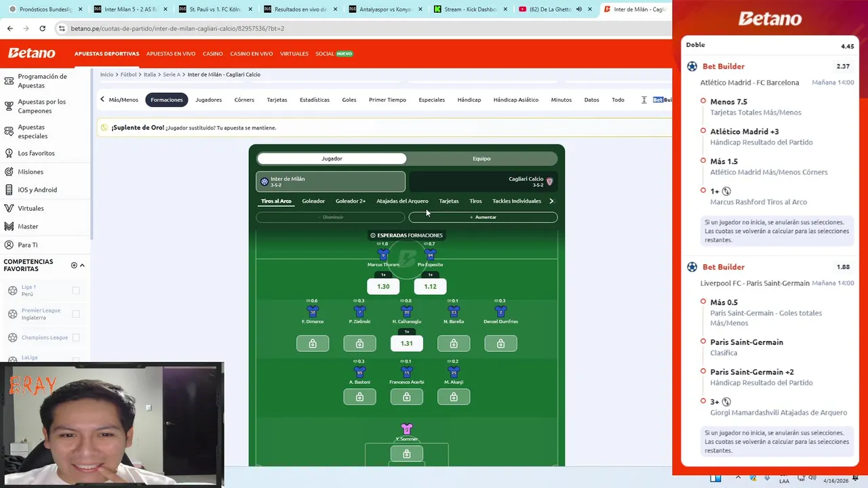Click the locked odds under P. Zielinski
The height and width of the screenshot is (488, 868).
tap(359, 344)
